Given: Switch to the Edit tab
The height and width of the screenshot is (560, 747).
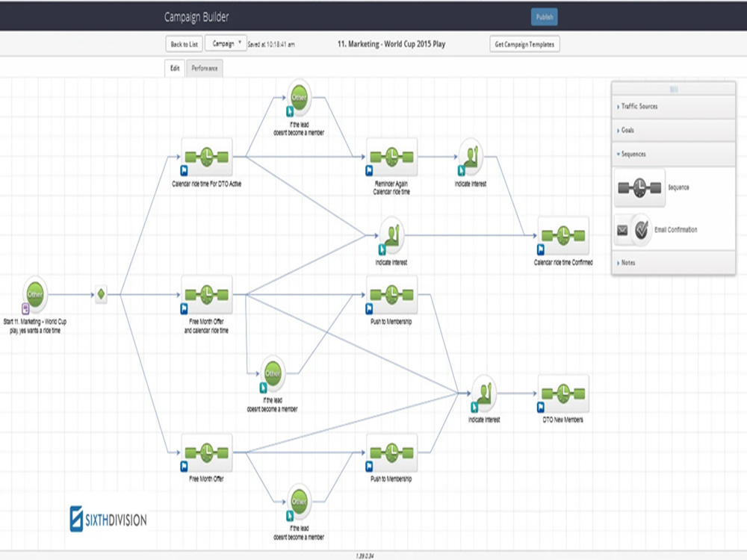Looking at the screenshot, I should tap(175, 68).
